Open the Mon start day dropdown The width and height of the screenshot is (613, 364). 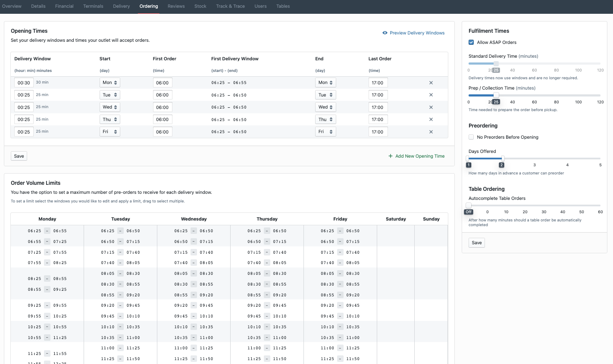click(109, 83)
